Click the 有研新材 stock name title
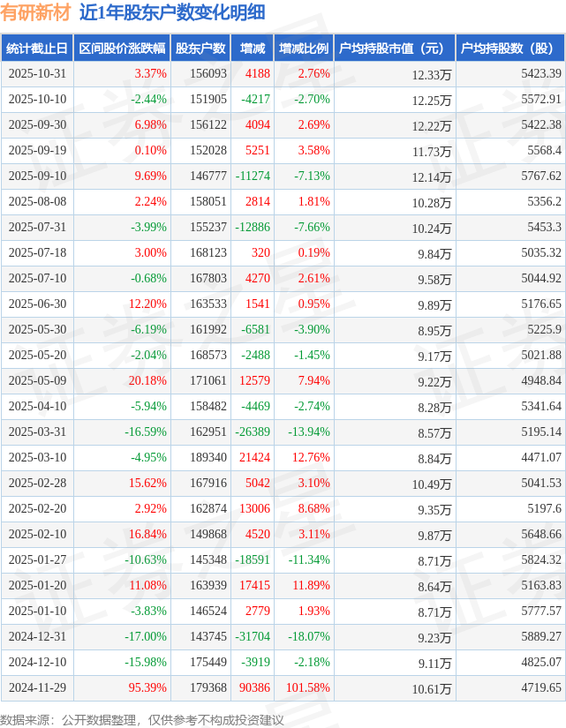566x728 pixels. click(35, 13)
